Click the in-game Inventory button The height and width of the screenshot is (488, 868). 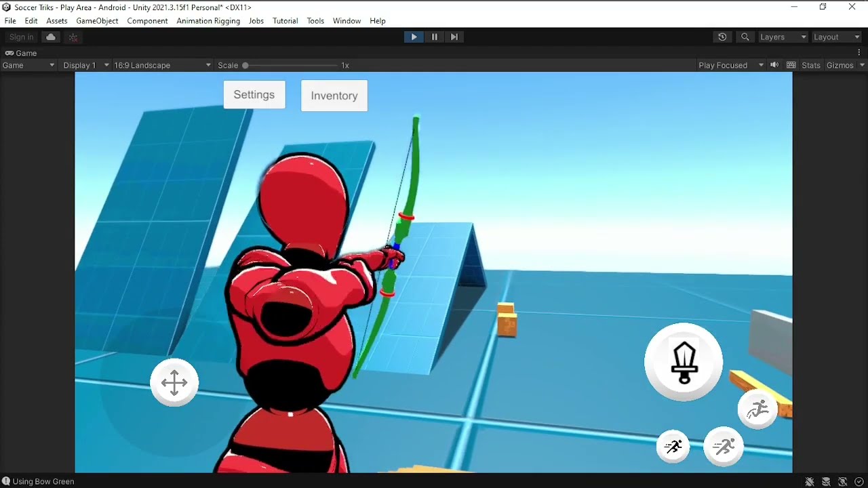point(334,96)
